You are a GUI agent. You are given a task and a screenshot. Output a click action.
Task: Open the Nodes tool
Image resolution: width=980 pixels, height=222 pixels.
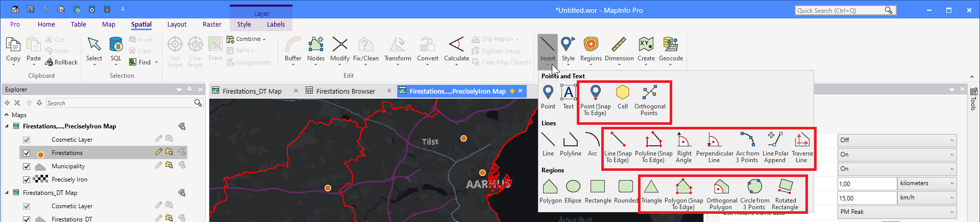pyautogui.click(x=316, y=50)
